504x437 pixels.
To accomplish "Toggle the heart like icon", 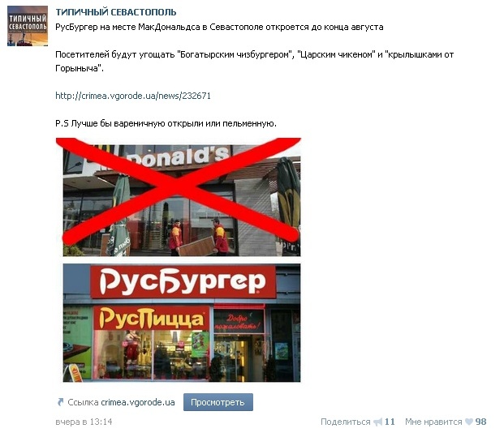I will pos(469,422).
